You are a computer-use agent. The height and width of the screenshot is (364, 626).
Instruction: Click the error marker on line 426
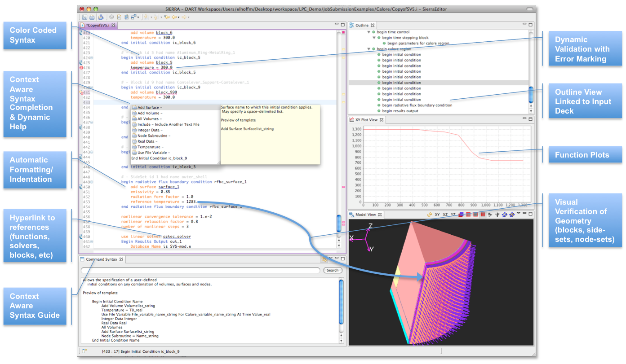click(x=81, y=67)
